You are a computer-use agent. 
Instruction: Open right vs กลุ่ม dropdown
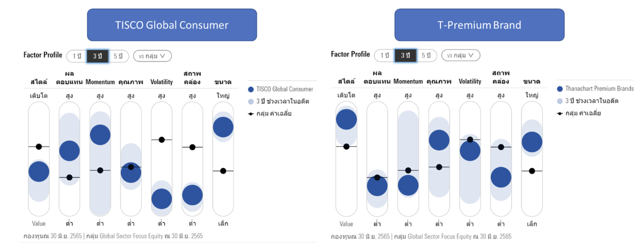pyautogui.click(x=461, y=55)
